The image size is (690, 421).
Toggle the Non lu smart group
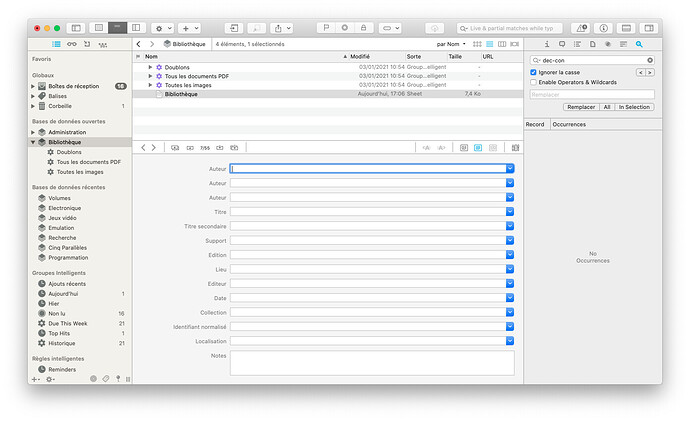pyautogui.click(x=56, y=313)
